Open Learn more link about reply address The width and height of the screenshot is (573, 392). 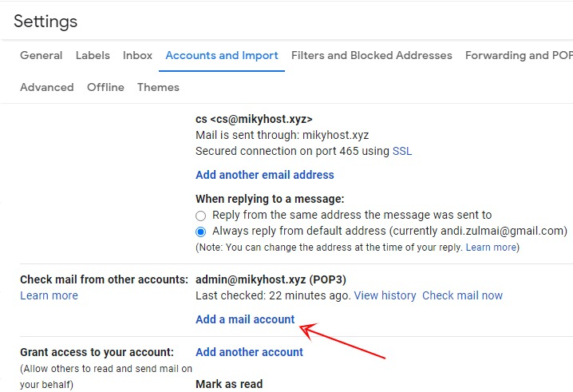491,247
